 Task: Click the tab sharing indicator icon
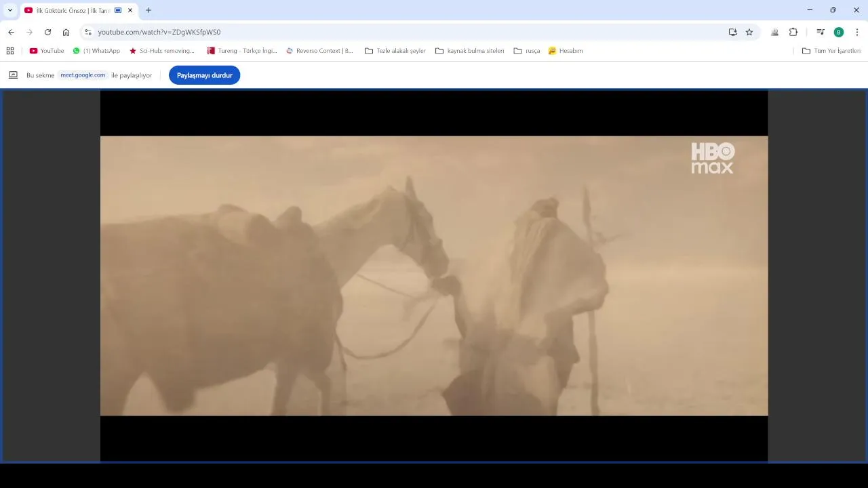[x=118, y=10]
